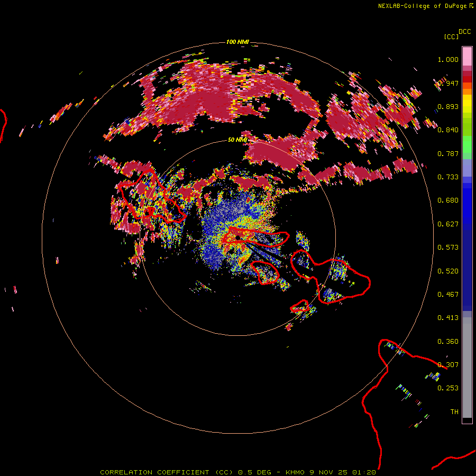This screenshot has height=476, width=476.
Task: Click the 0.840 scale value
Action: (448, 130)
